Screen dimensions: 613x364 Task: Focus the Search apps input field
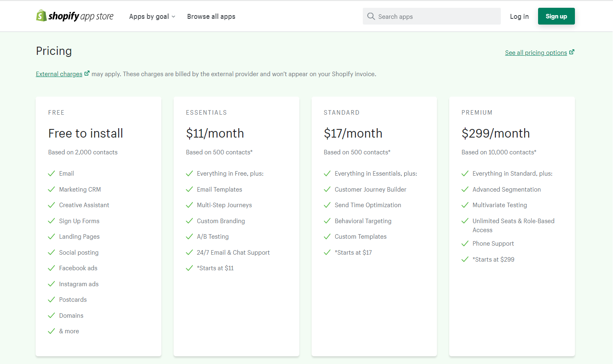point(436,16)
